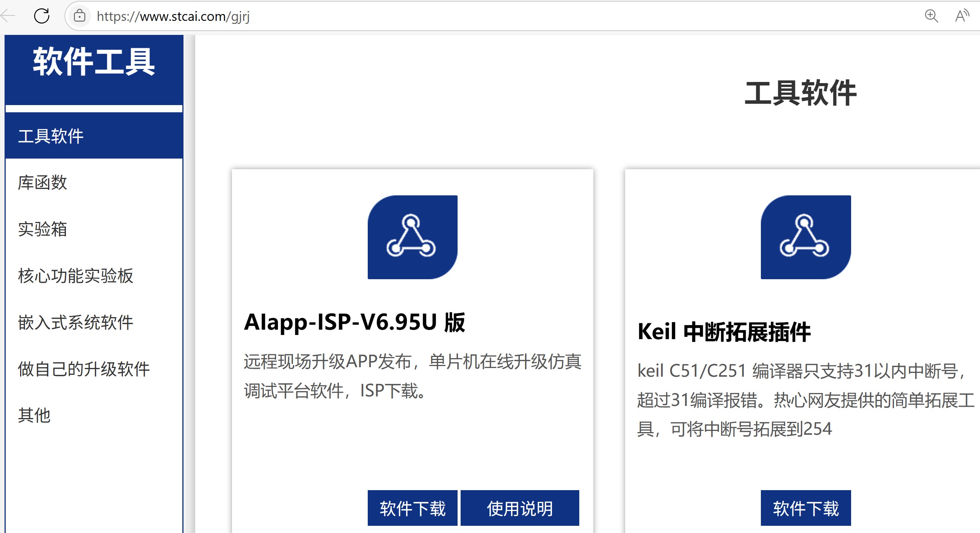Click the keil C51/C251 编译器 description text
Viewport: 980px width, 533px height.
coord(806,400)
